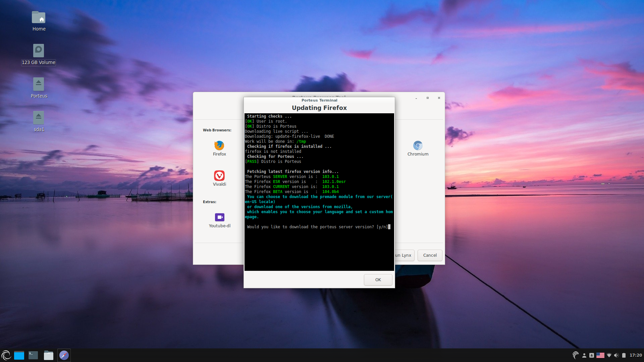Viewport: 644px width, 362px height.
Task: Open the 123 GB Volume desktop icon
Action: pos(39,51)
